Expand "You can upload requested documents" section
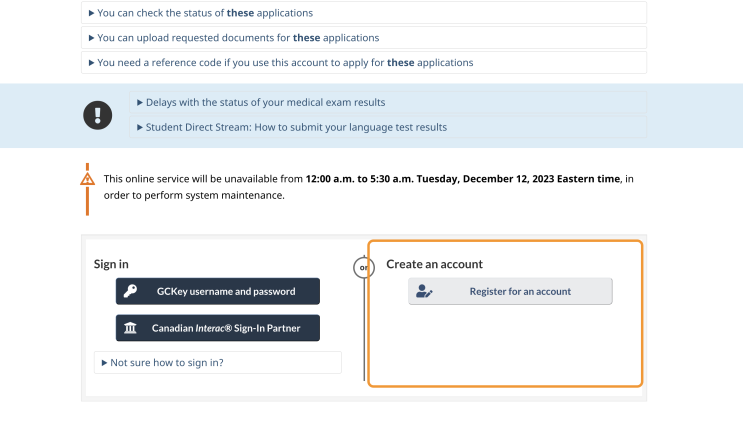Image resolution: width=743 pixels, height=422 pixels. click(364, 37)
